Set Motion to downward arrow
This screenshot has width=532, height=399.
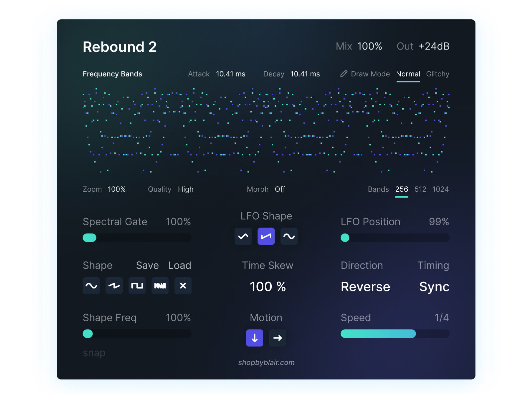click(x=255, y=338)
